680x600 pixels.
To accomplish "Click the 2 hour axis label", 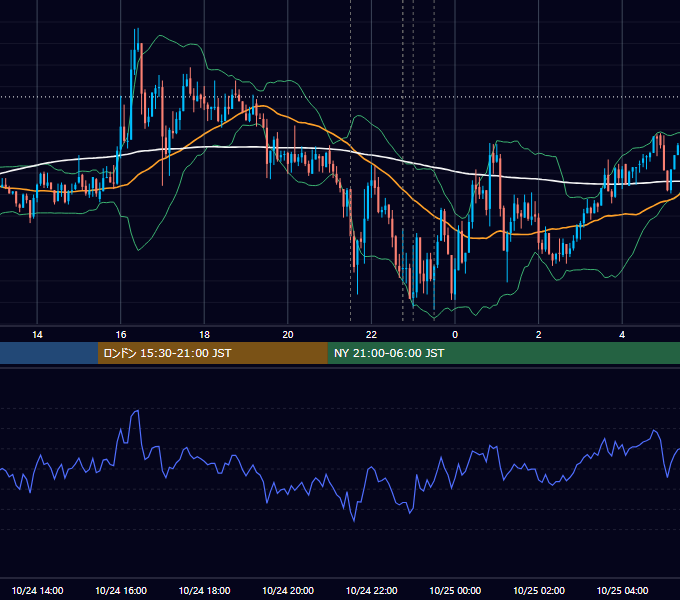I will coord(539,335).
